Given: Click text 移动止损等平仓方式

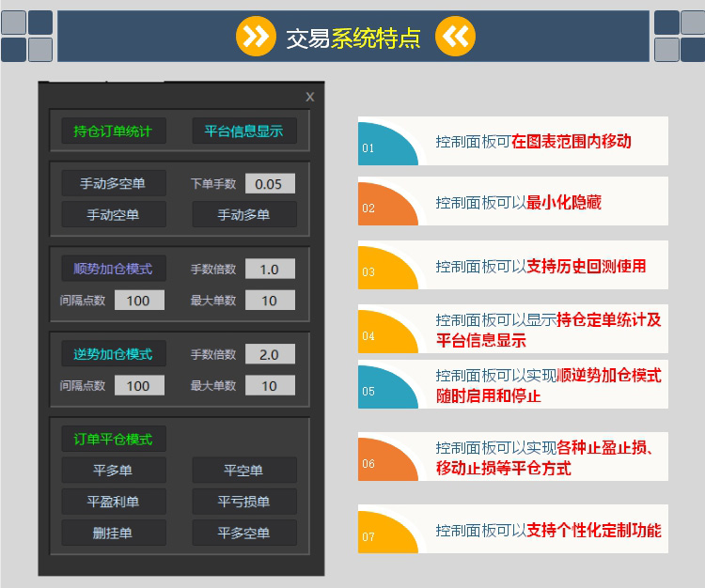Looking at the screenshot, I should coord(503,468).
